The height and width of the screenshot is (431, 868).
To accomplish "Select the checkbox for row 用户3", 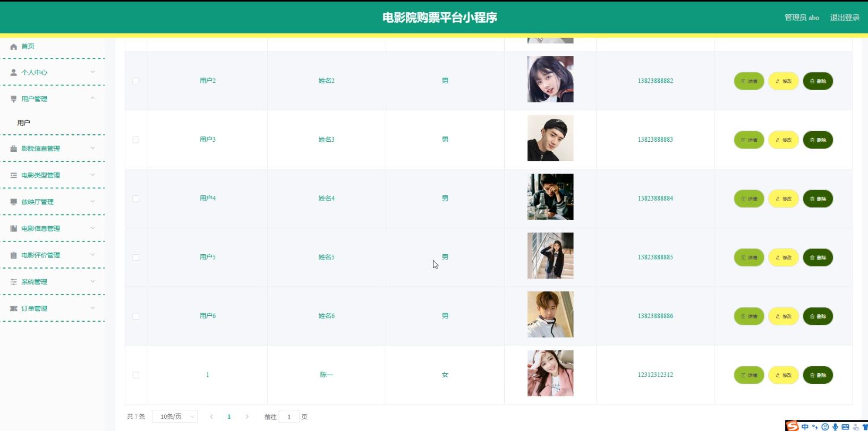I will [136, 140].
